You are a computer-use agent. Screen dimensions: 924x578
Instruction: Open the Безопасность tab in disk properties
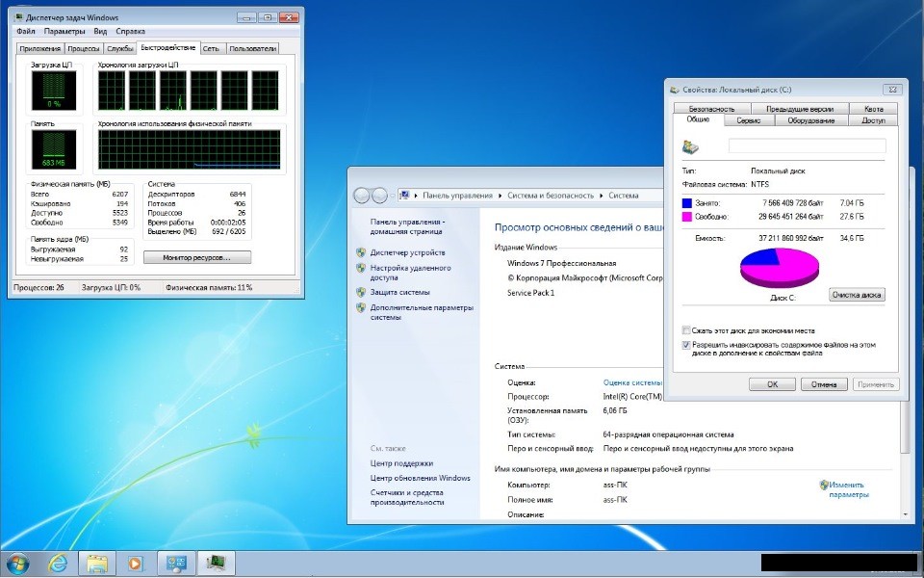click(x=711, y=109)
